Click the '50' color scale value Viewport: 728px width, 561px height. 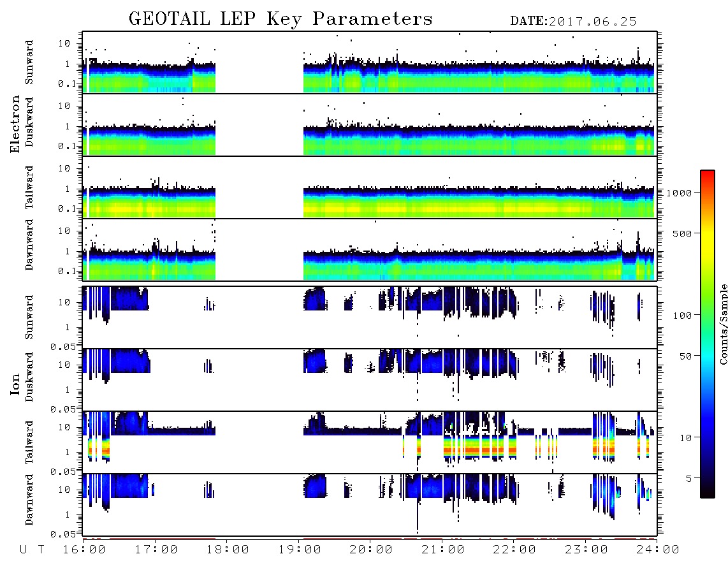coord(685,356)
